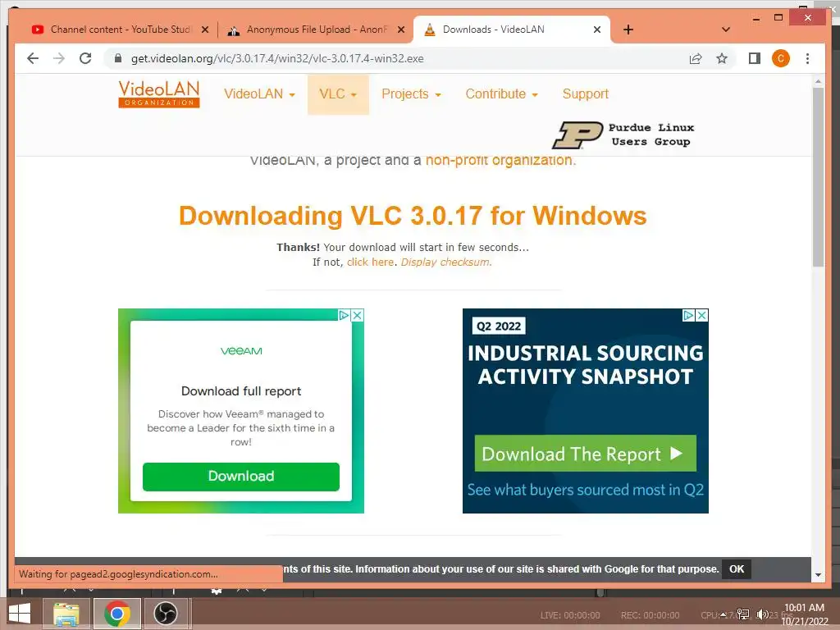Click the scrollbar up arrow
Image resolution: width=840 pixels, height=630 pixels.
coord(818,82)
